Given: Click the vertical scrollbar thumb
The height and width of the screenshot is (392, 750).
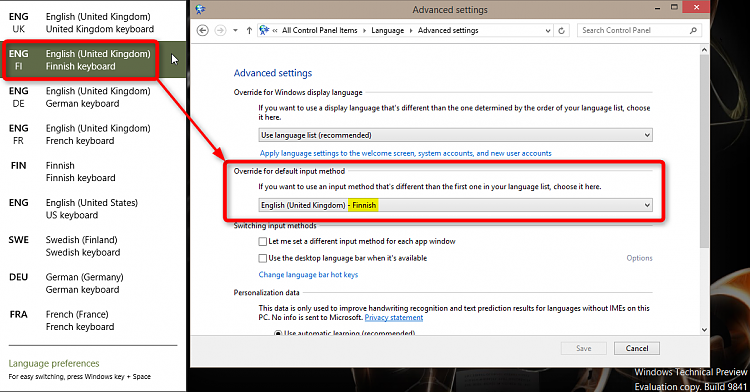Looking at the screenshot, I should pyautogui.click(x=704, y=151).
